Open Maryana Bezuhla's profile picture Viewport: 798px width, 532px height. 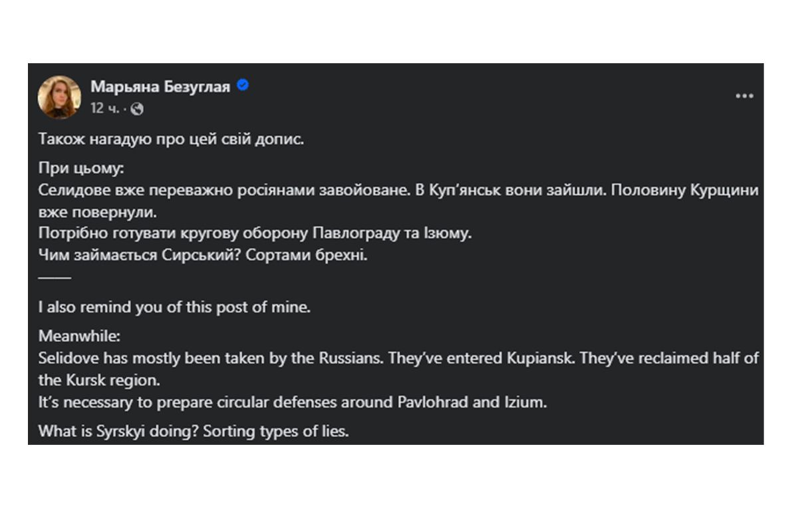click(59, 95)
